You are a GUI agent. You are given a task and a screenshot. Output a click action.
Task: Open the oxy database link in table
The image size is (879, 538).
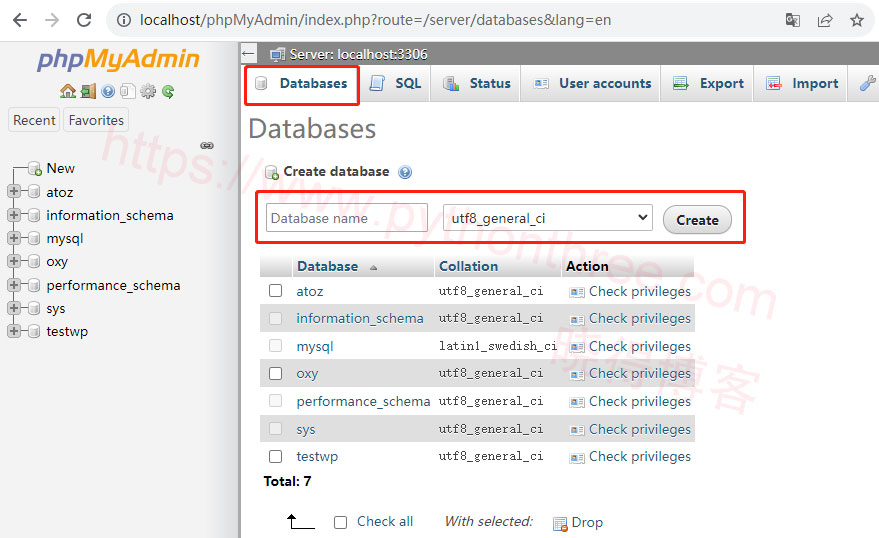(307, 374)
